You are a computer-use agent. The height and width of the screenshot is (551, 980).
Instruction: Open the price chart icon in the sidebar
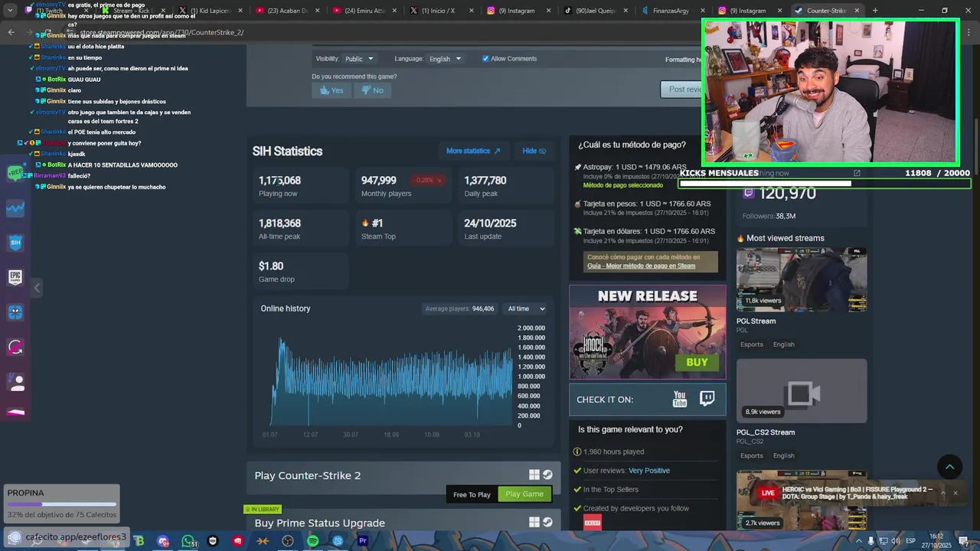(x=15, y=208)
